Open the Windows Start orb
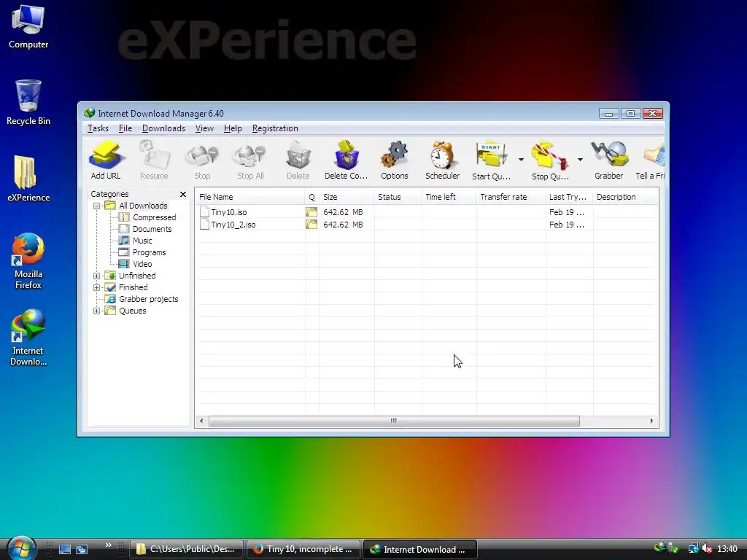 click(21, 548)
